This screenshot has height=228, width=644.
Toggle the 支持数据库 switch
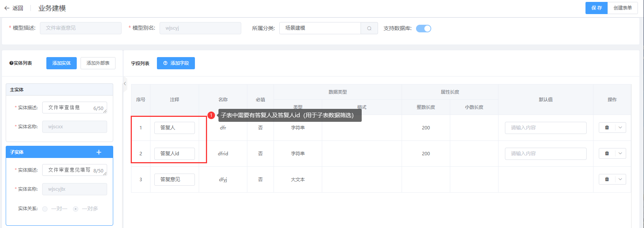tap(423, 29)
